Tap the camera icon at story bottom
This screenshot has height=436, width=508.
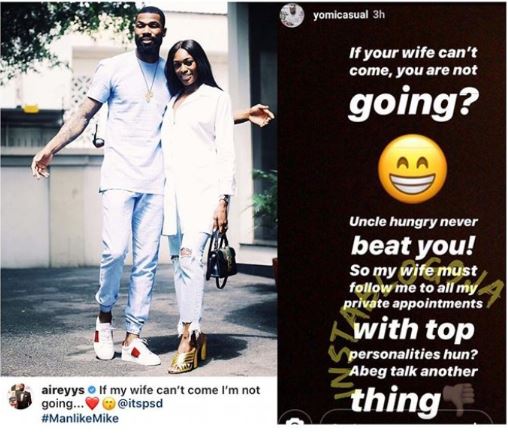(294, 422)
